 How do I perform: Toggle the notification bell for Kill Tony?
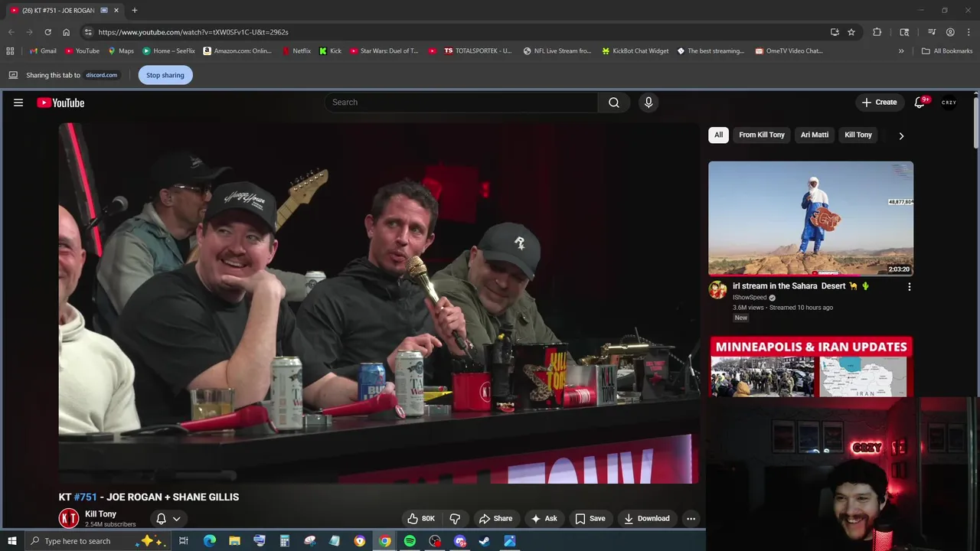click(x=162, y=519)
